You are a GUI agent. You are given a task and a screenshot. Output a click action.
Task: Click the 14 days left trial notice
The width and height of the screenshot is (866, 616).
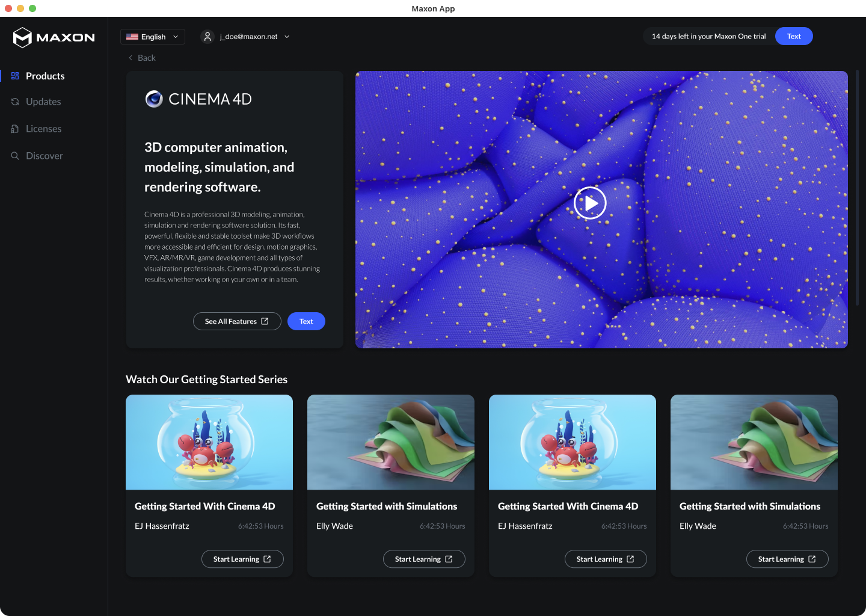pyautogui.click(x=709, y=36)
